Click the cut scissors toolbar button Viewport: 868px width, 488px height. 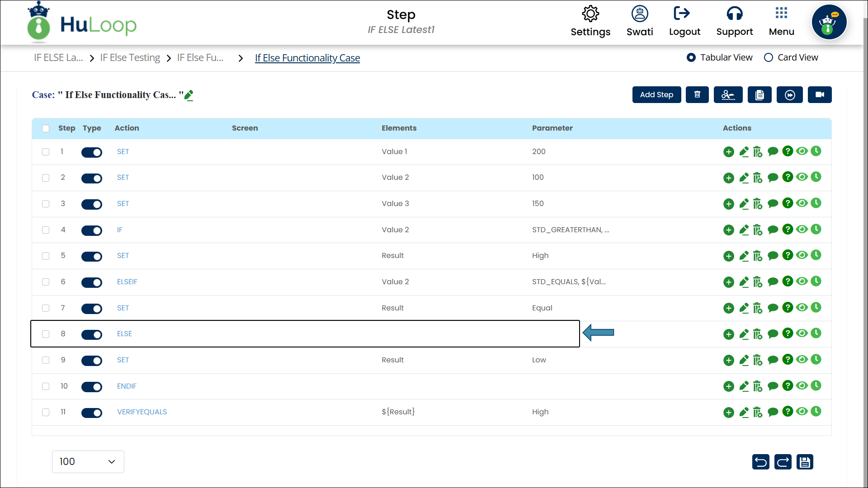pyautogui.click(x=728, y=94)
